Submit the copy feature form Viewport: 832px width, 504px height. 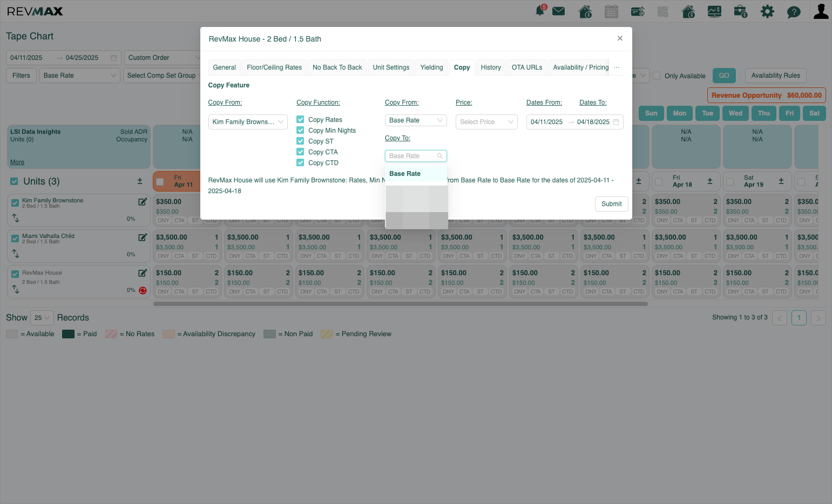pyautogui.click(x=612, y=204)
